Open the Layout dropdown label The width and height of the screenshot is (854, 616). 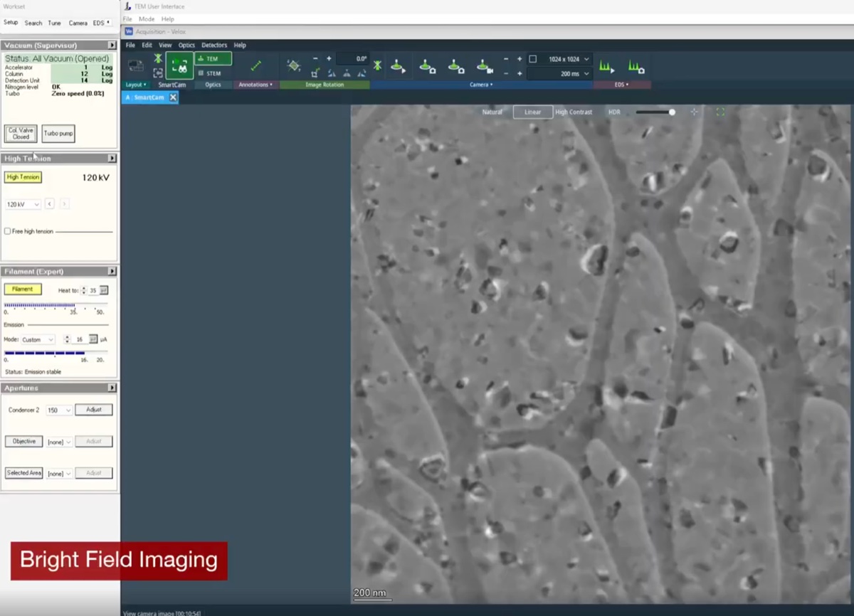[x=136, y=85]
